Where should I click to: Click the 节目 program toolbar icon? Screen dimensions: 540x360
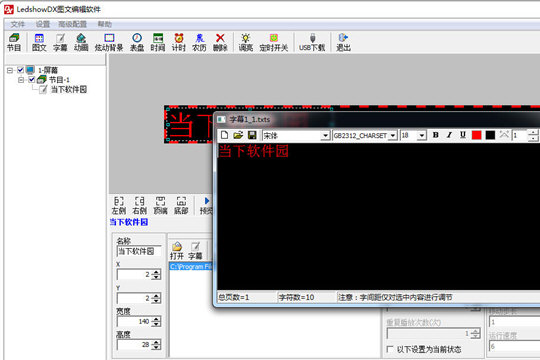[14, 42]
